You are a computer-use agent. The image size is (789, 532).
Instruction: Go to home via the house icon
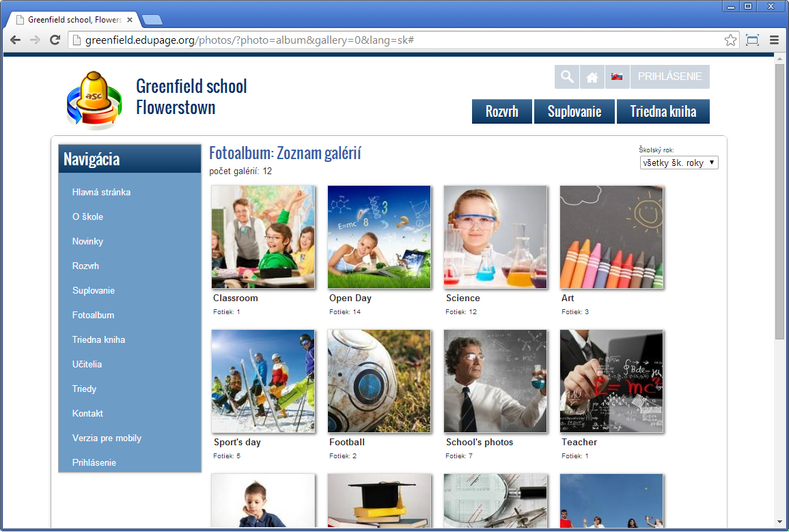[592, 76]
